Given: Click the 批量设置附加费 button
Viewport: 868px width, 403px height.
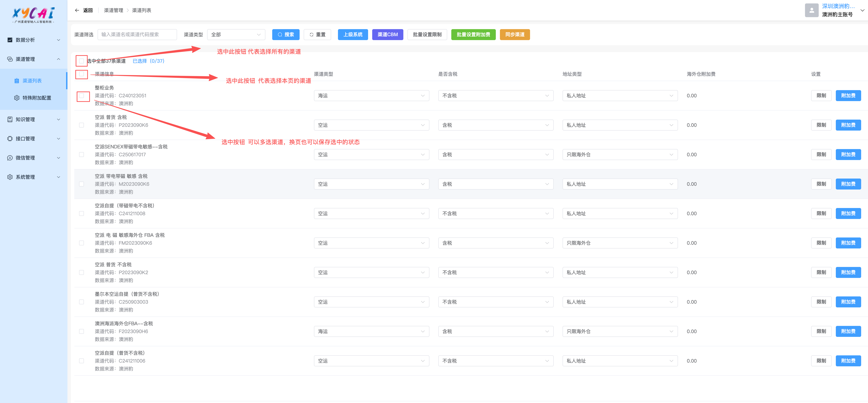Looking at the screenshot, I should (x=473, y=34).
